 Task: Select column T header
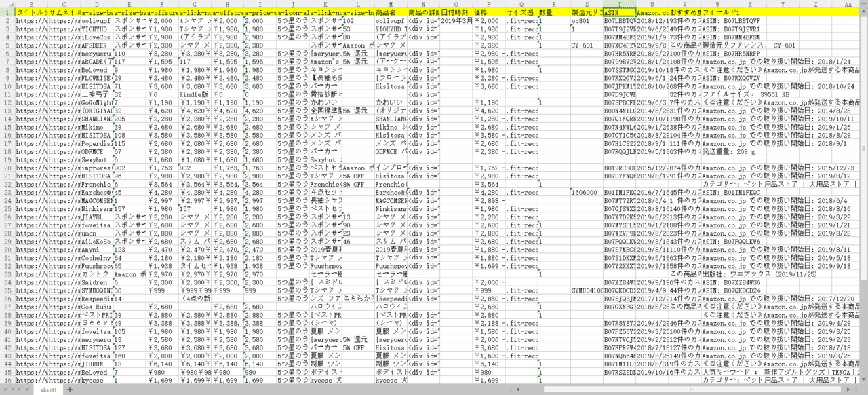click(x=620, y=4)
